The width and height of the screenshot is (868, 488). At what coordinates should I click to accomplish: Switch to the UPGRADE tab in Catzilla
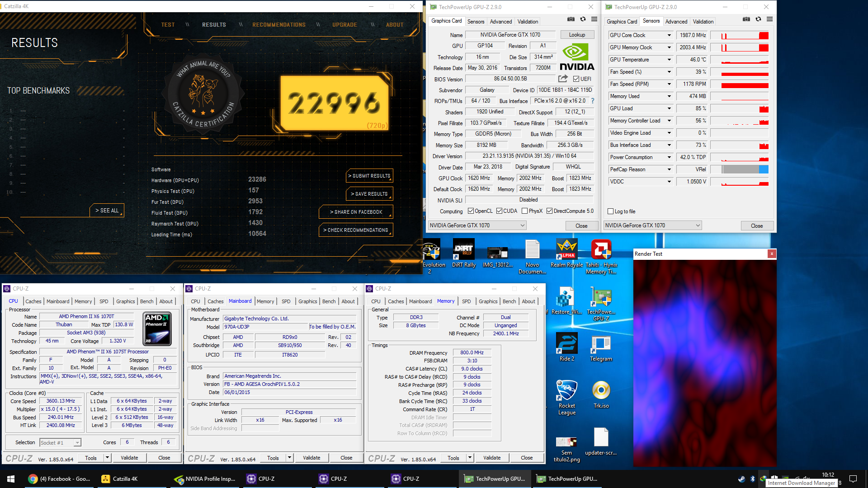click(x=344, y=25)
